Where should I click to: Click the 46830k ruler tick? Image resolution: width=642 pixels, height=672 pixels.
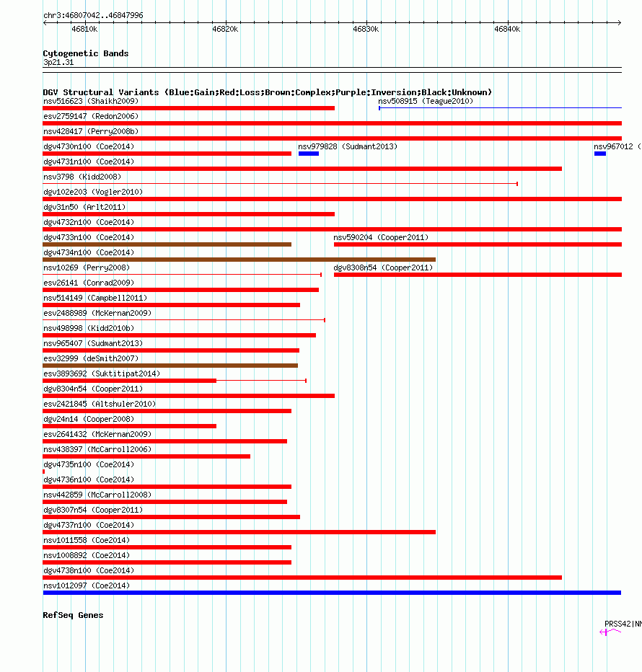click(x=366, y=29)
